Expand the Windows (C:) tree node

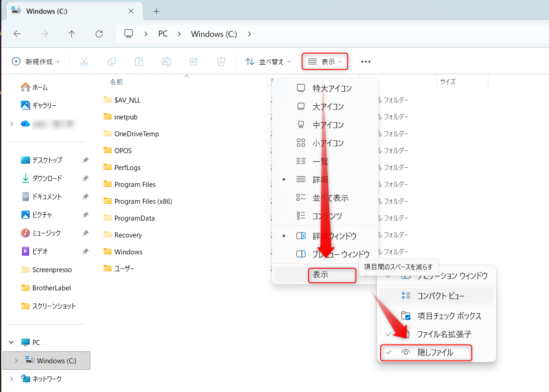tap(16, 361)
